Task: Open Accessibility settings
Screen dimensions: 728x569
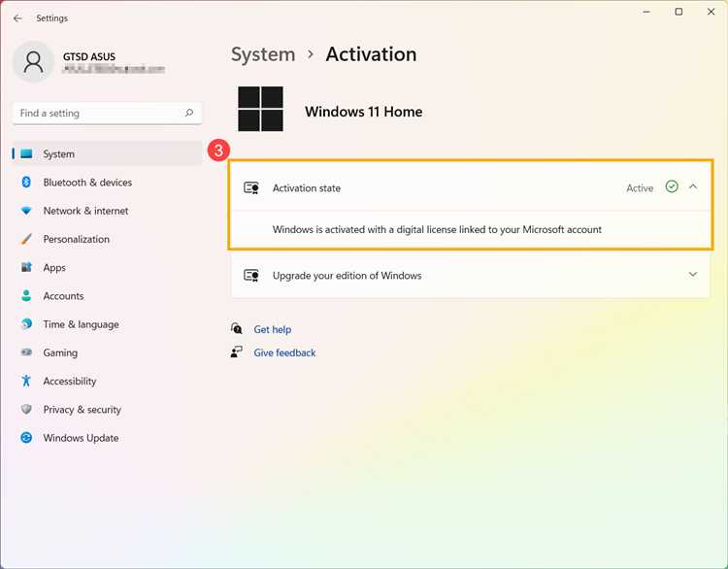Action: [107, 381]
